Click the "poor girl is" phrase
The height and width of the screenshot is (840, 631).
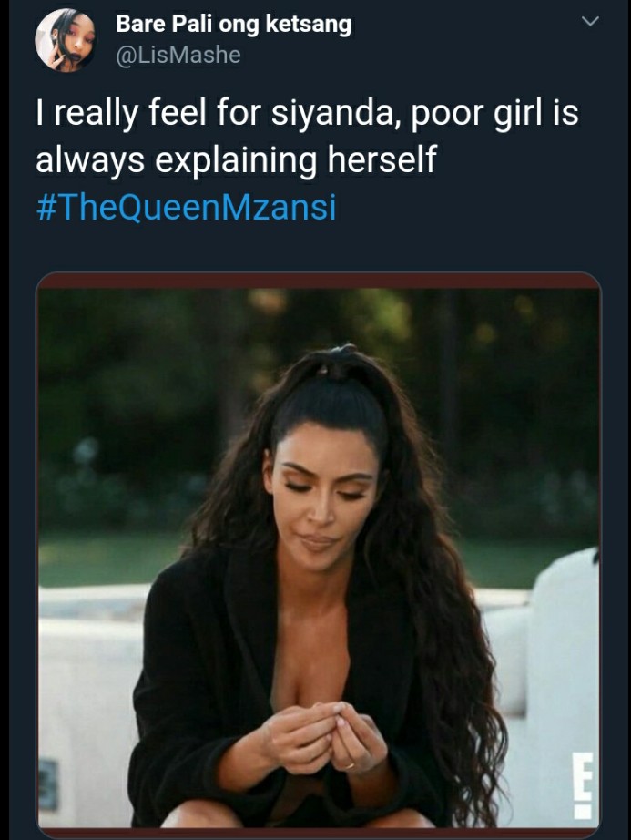click(x=495, y=114)
